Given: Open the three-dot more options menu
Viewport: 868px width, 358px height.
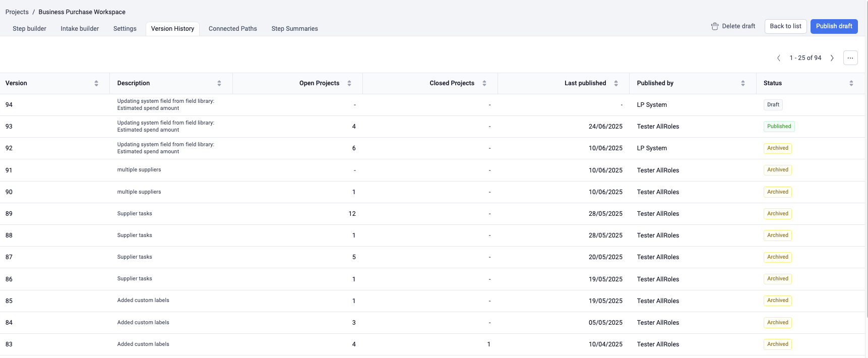Looking at the screenshot, I should click(850, 58).
